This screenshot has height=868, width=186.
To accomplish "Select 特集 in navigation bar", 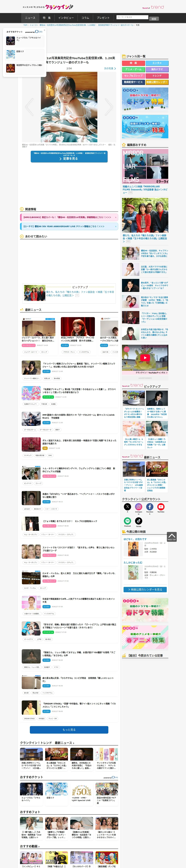I will pos(47,18).
